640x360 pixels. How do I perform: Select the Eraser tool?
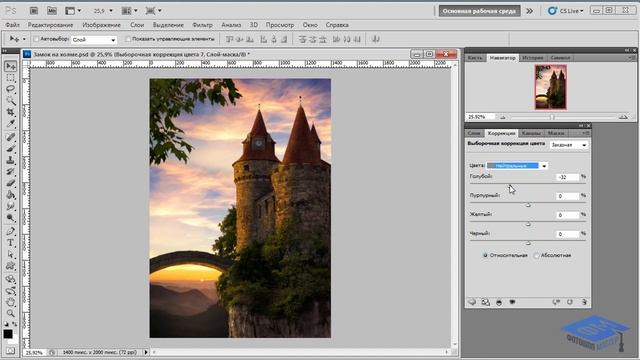coord(11,183)
